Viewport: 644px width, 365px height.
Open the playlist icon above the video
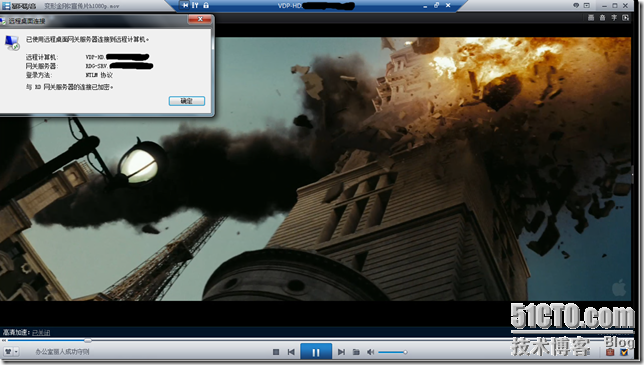(x=591, y=18)
